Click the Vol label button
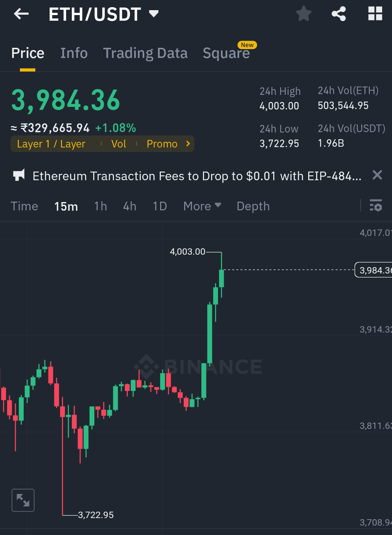Viewport: 392px width, 535px height. coord(118,144)
